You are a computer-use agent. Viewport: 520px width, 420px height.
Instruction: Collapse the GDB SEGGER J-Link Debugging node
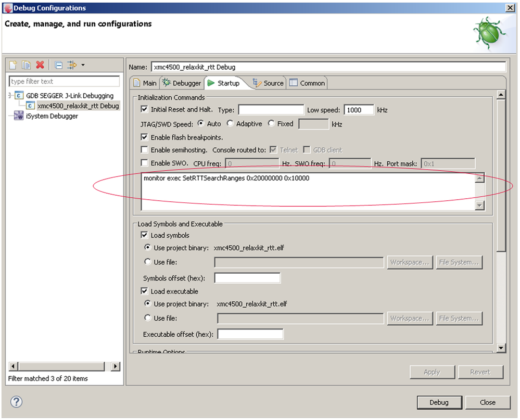pyautogui.click(x=8, y=95)
